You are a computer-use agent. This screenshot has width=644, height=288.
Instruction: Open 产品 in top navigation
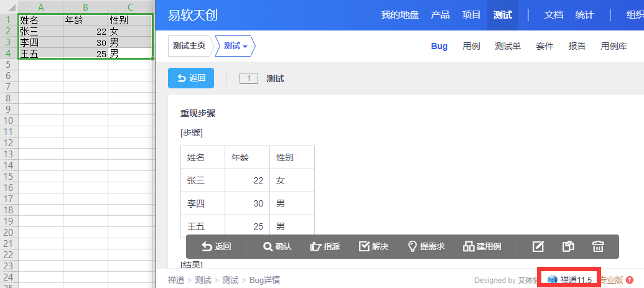click(x=441, y=15)
